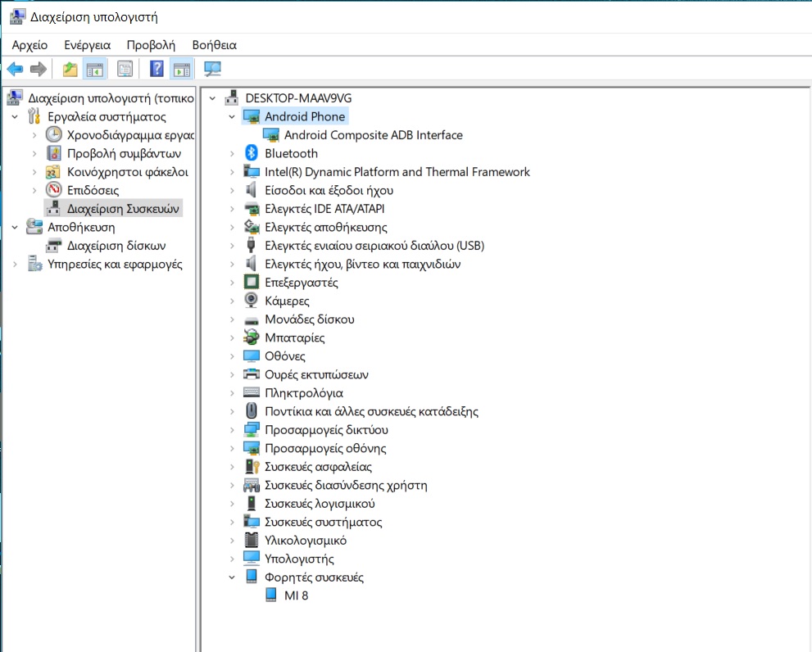Toggle the Show/Hide Console Tree button

95,70
